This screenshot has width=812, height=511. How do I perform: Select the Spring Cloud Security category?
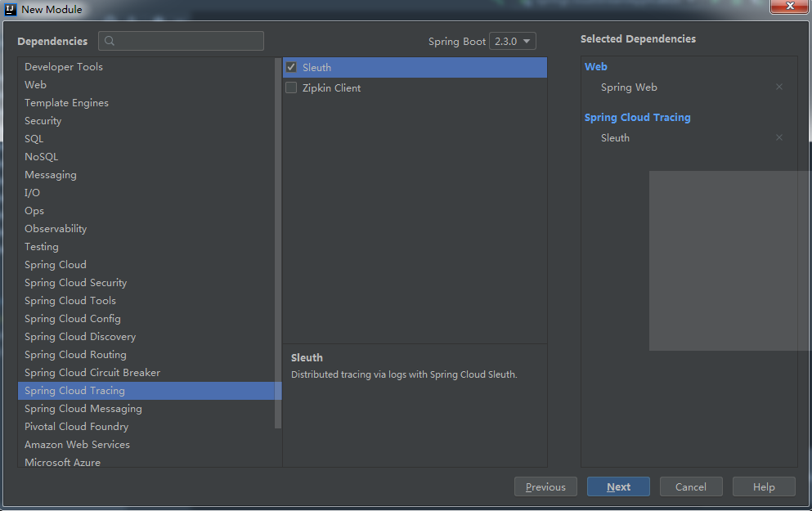(x=146, y=283)
